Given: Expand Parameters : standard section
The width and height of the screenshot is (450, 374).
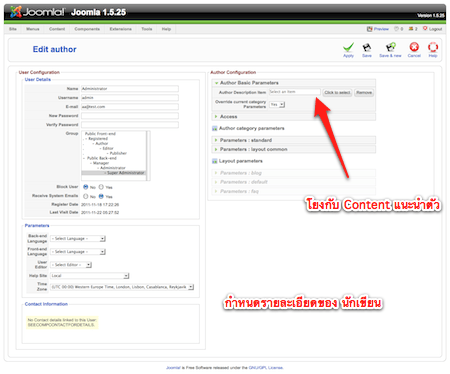Looking at the screenshot, I should coord(293,140).
